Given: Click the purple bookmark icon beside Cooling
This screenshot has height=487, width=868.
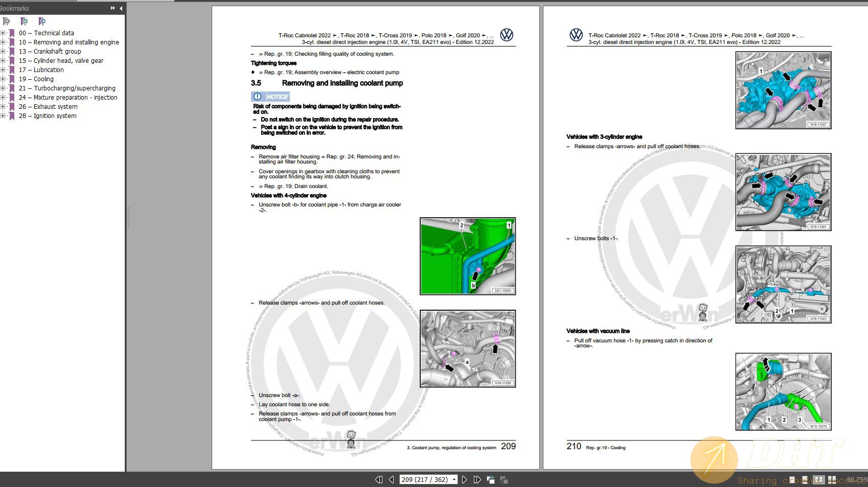Looking at the screenshot, I should point(12,79).
